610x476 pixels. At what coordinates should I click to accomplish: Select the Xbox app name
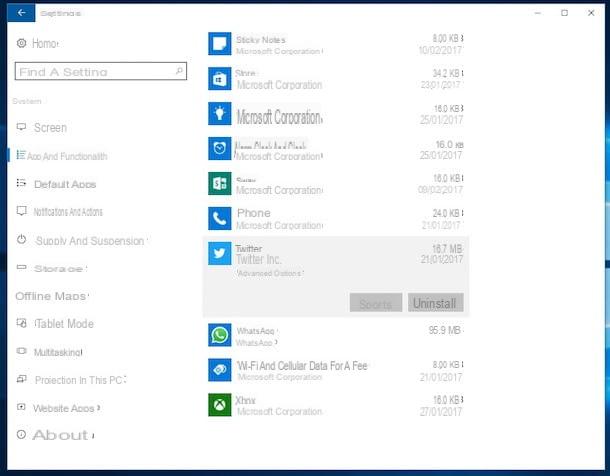tap(245, 400)
